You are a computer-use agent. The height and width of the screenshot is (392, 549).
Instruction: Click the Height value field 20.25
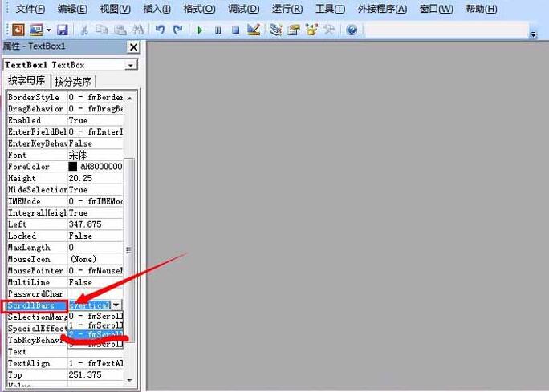[x=95, y=179]
